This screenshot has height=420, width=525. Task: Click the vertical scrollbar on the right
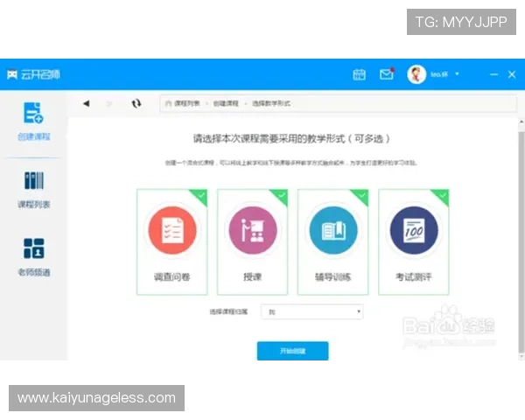coord(521,241)
